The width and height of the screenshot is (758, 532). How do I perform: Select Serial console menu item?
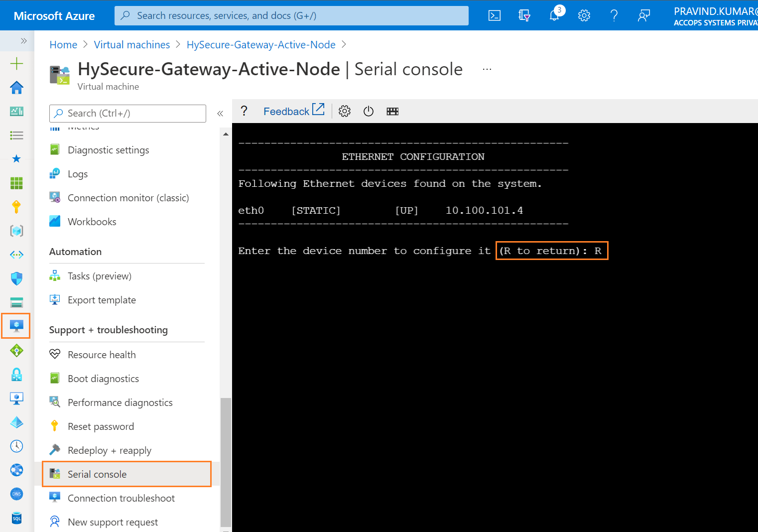[x=127, y=474]
